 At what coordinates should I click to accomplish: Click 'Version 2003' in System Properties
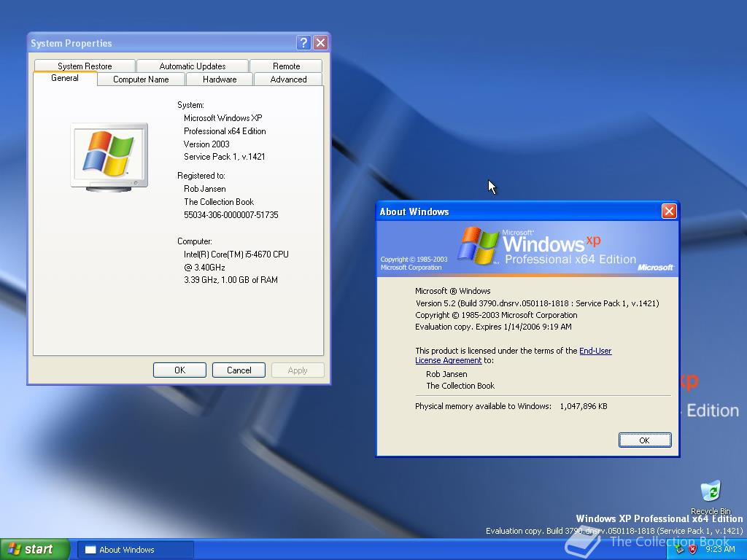coord(206,144)
